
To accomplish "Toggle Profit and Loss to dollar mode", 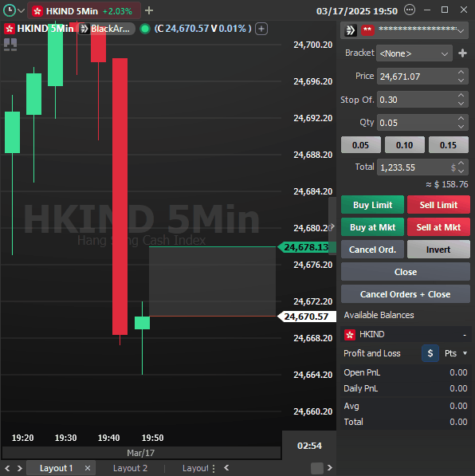I will click(x=430, y=353).
